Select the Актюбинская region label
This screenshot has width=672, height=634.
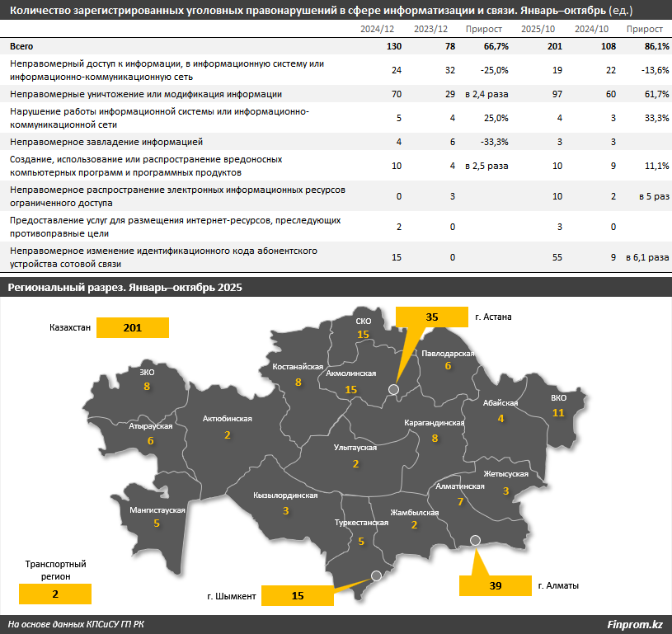pyautogui.click(x=227, y=419)
